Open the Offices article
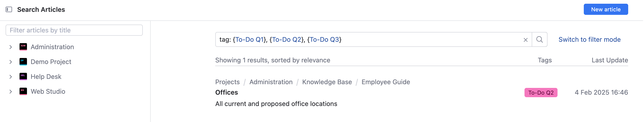The image size is (644, 122). (226, 92)
